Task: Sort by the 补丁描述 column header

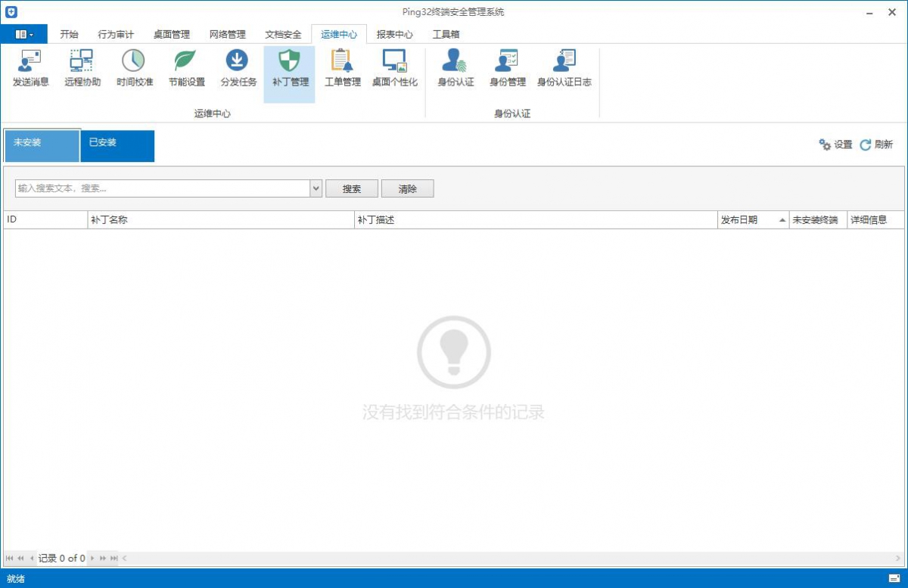Action: click(x=536, y=220)
